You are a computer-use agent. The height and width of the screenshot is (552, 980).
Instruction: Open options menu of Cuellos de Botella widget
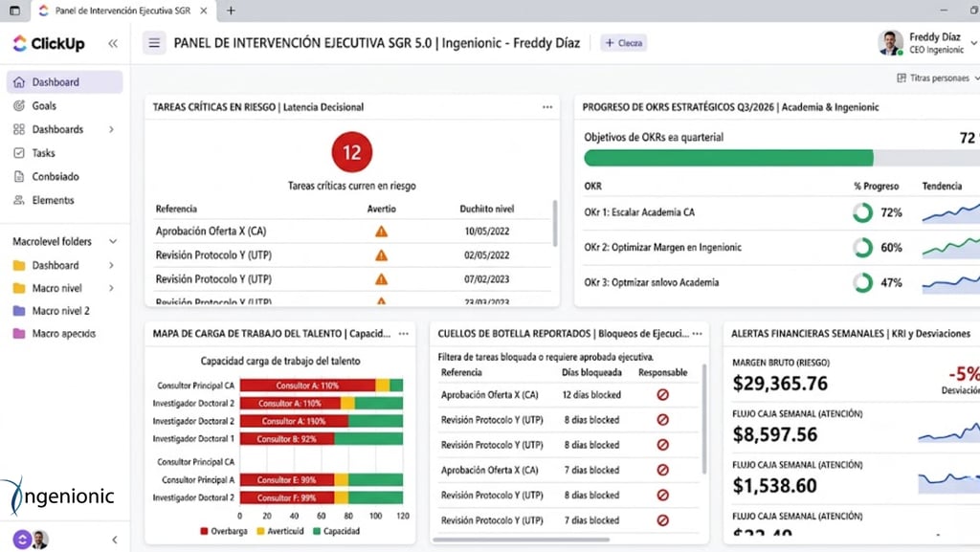tap(698, 334)
